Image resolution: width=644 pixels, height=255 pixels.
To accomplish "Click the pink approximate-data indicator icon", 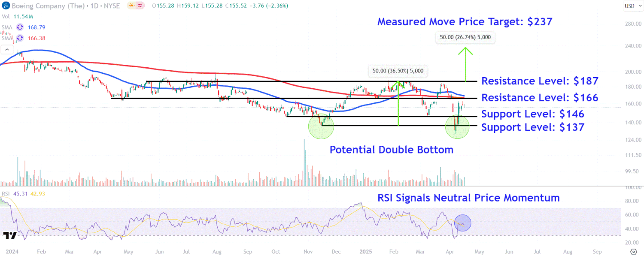I will (140, 6).
